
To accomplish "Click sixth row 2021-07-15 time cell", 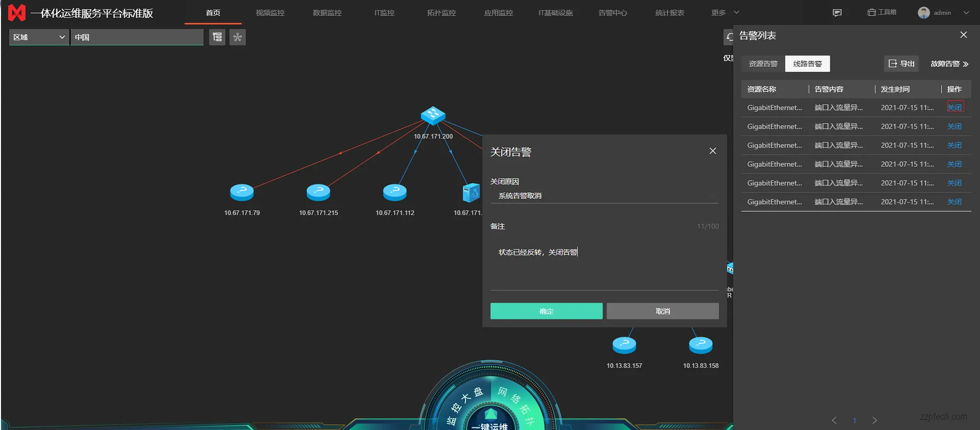I will [908, 202].
